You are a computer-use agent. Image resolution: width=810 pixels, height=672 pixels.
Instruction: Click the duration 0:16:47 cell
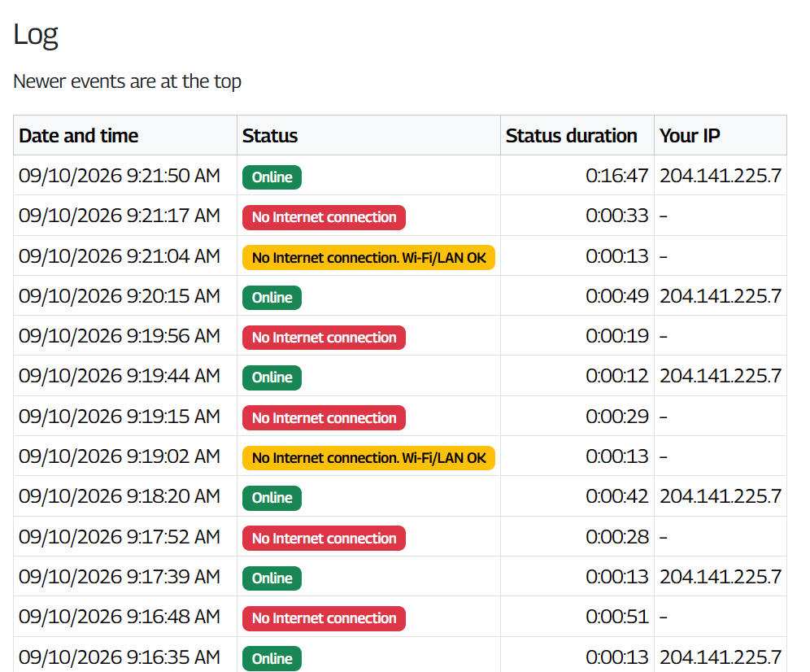pos(616,176)
